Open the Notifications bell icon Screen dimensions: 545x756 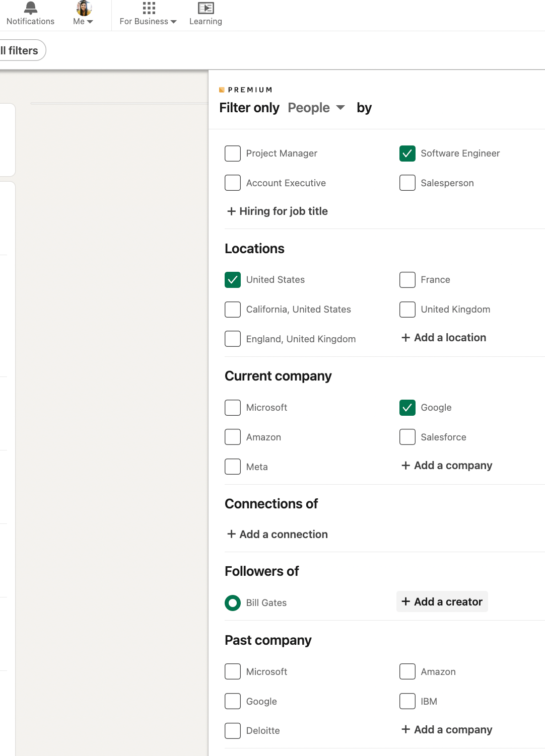[31, 8]
